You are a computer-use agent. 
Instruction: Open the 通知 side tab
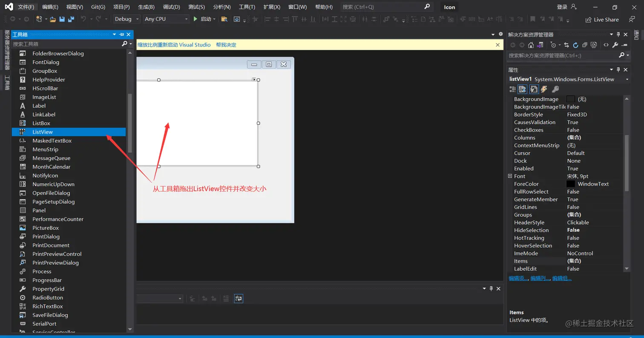click(x=636, y=35)
